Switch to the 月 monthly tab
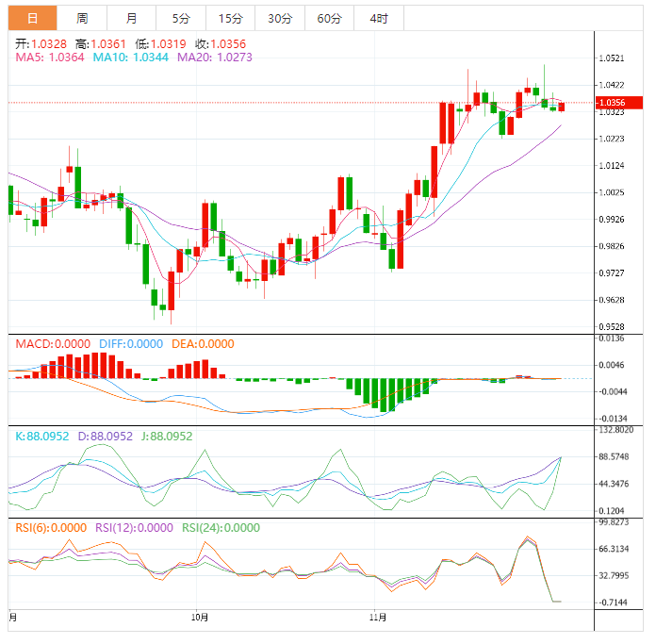Screen dimensions: 656x644 click(131, 19)
